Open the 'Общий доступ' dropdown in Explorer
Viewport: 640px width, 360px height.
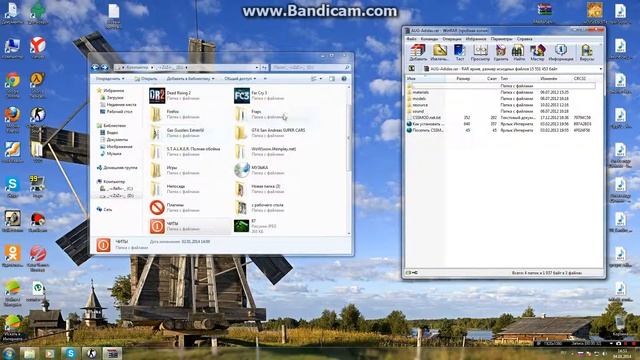tap(240, 79)
